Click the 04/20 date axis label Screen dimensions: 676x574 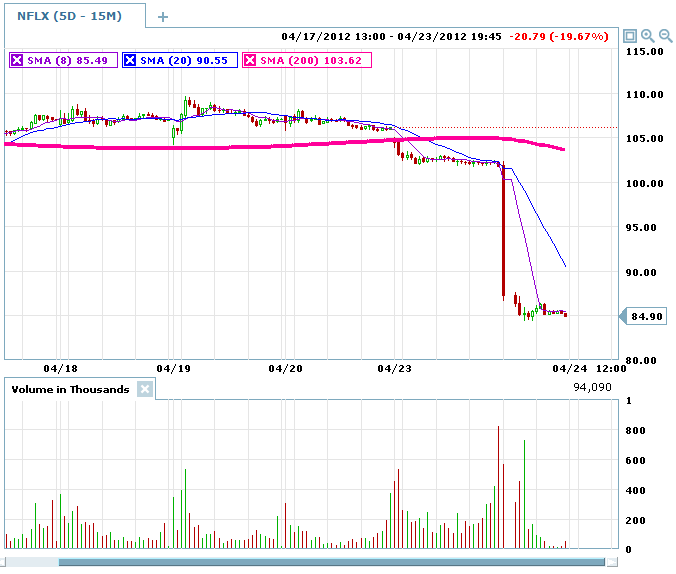pyautogui.click(x=285, y=369)
